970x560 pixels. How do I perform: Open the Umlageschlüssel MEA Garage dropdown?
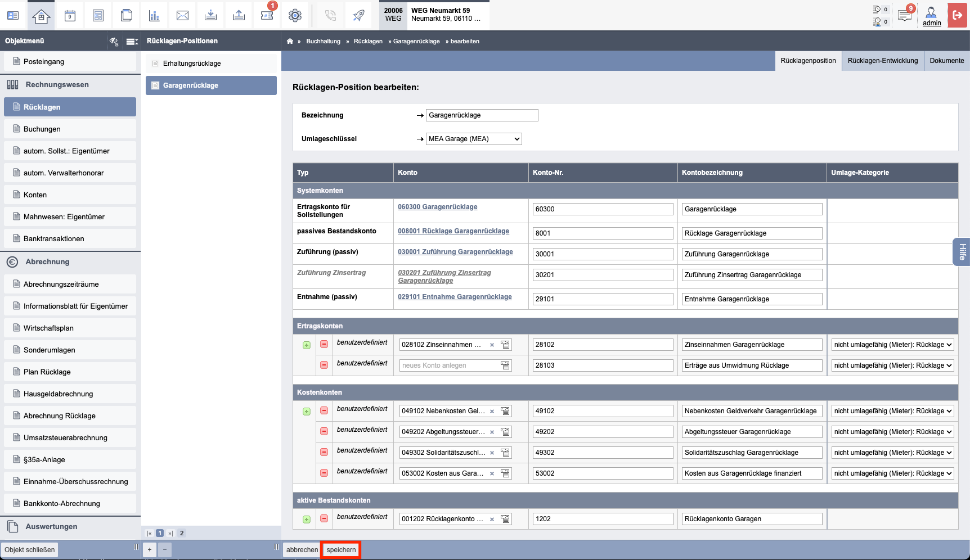pos(474,139)
